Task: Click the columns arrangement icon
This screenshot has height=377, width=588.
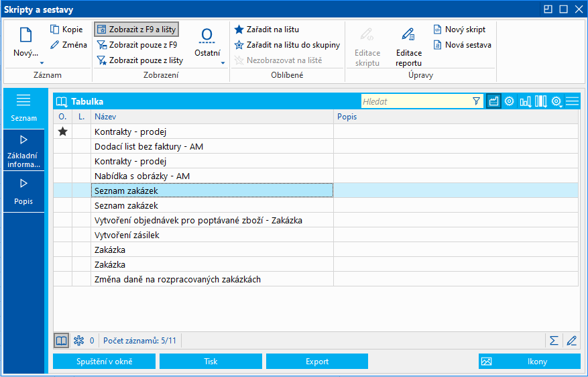Action: click(541, 101)
